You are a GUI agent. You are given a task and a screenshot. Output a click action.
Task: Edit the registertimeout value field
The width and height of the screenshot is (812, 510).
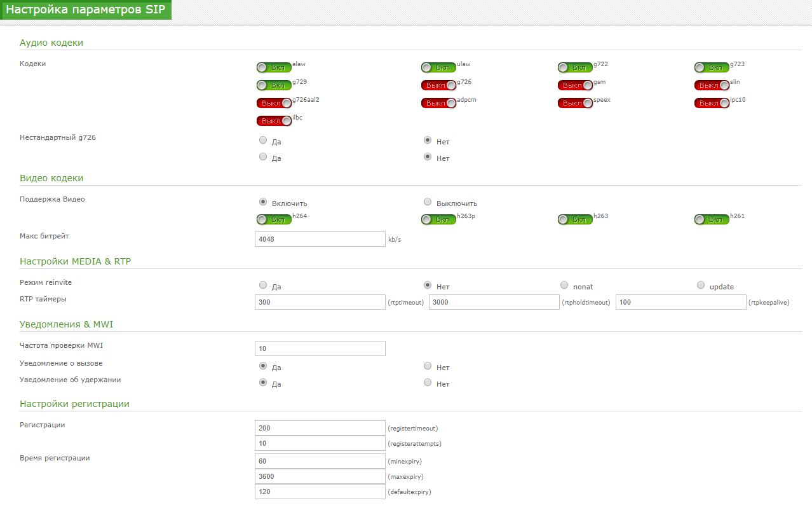320,428
